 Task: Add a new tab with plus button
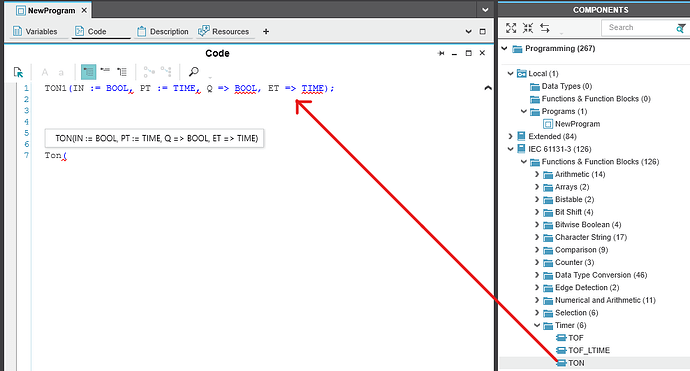(x=266, y=31)
